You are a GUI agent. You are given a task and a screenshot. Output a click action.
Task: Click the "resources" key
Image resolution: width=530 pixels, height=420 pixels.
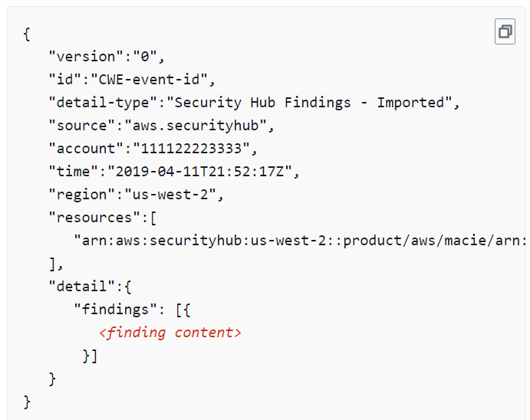coord(90,217)
